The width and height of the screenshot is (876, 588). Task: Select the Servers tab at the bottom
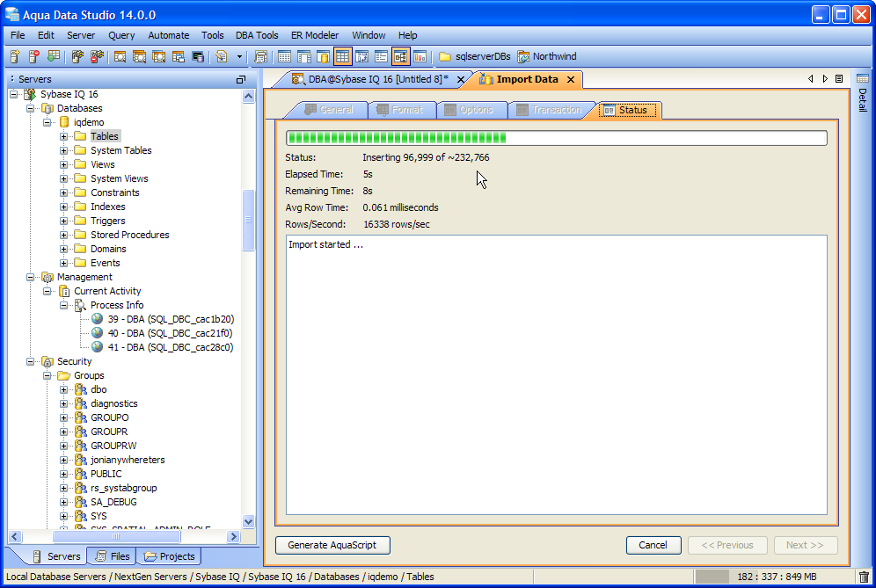coord(56,556)
